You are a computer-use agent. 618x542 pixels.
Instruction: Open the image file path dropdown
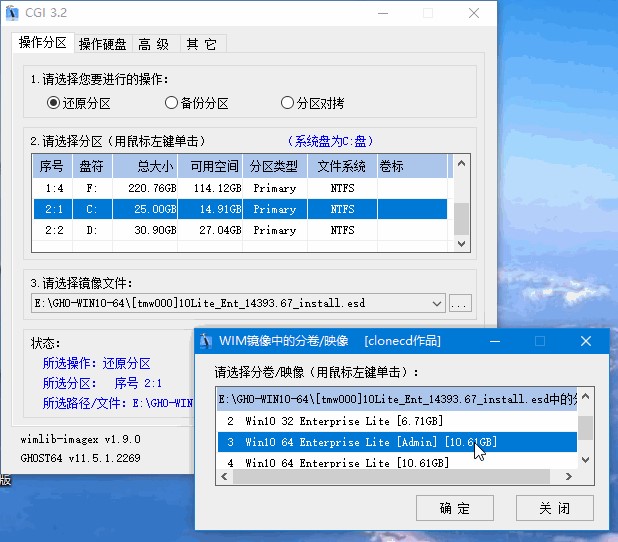436,304
